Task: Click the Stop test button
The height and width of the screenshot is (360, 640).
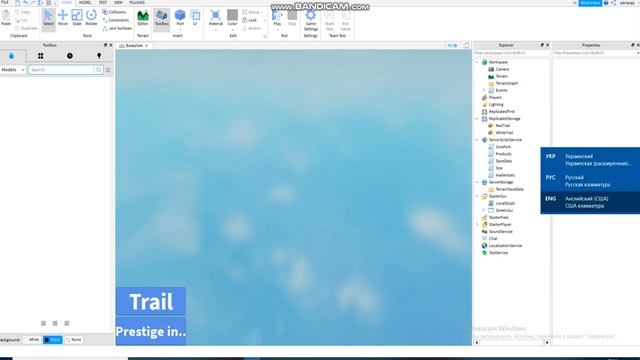Action: pos(292,18)
